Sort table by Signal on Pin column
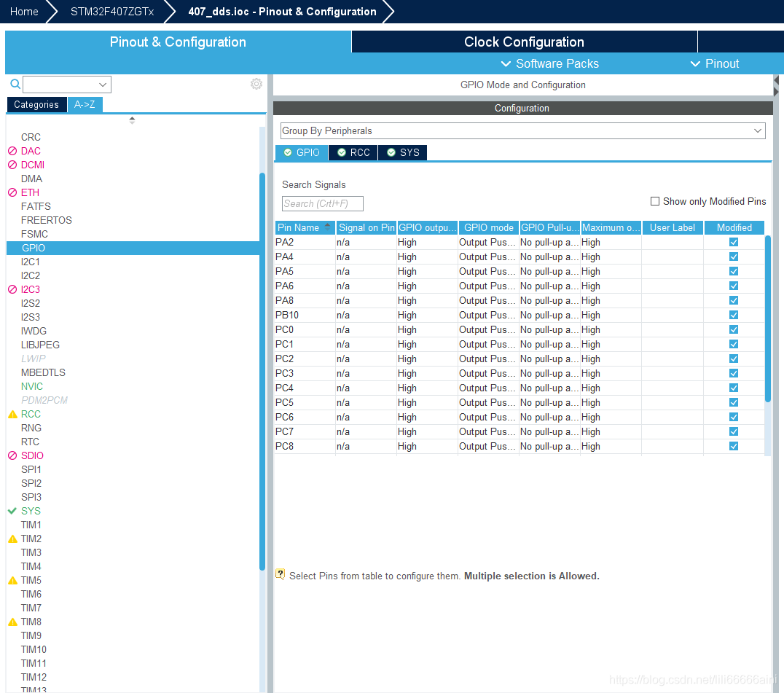Viewport: 784px width, 693px height. [366, 227]
